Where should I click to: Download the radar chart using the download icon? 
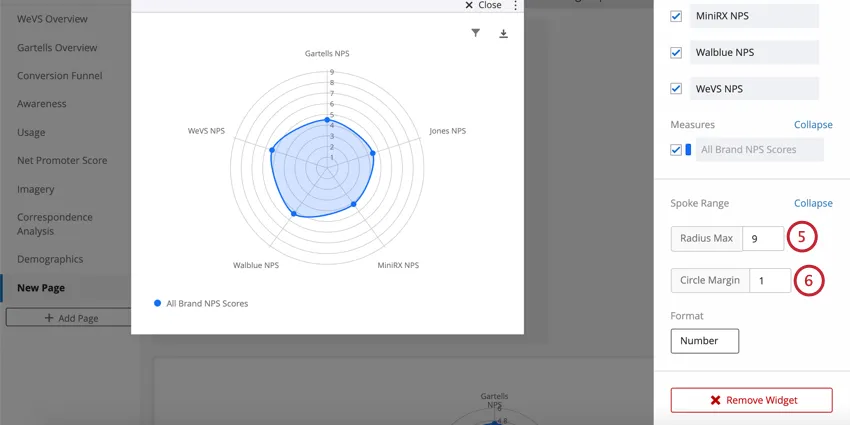(504, 33)
